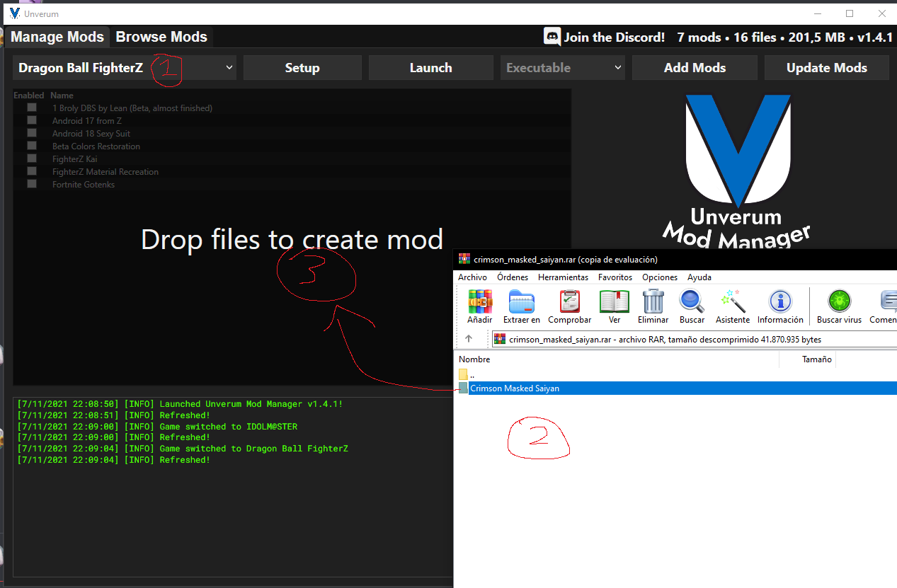Viewport: 897px width, 588px height.
Task: Open the Herramientas menu in WinRAR
Action: point(563,277)
